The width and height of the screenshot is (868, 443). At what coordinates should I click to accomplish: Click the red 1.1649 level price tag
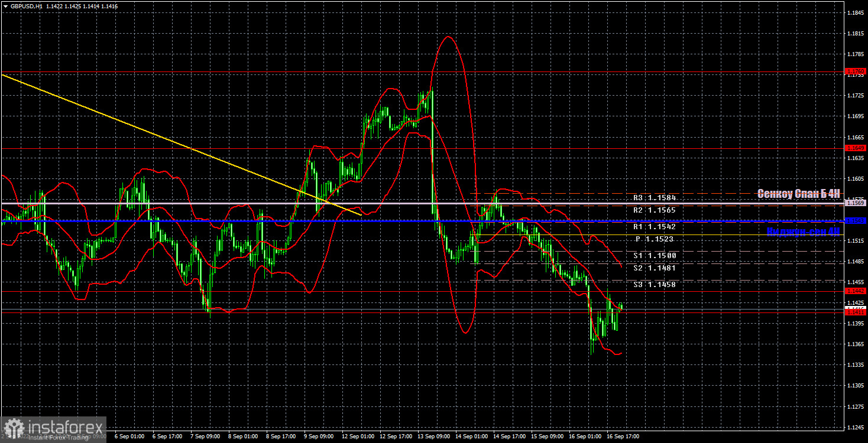pos(856,148)
